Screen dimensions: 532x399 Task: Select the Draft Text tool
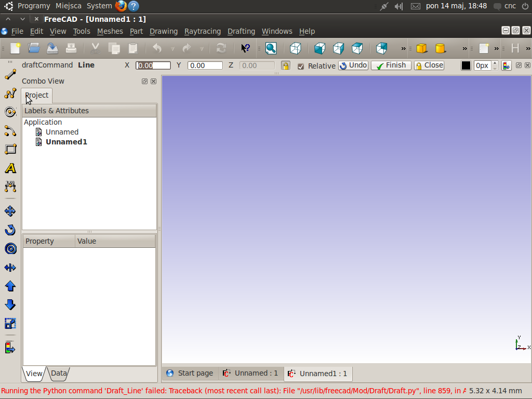coord(10,168)
